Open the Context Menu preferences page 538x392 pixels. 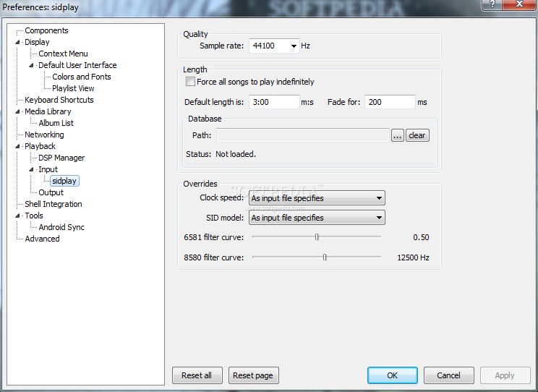click(x=63, y=54)
